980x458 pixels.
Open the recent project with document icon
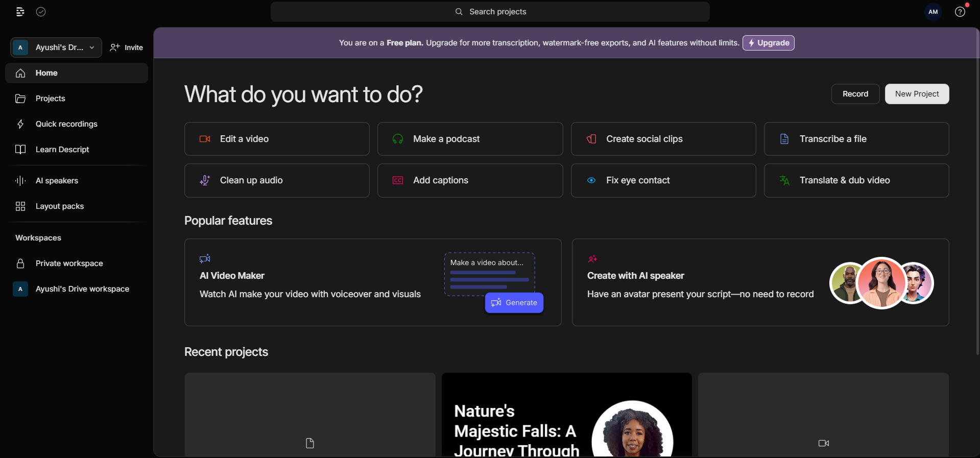tap(310, 415)
